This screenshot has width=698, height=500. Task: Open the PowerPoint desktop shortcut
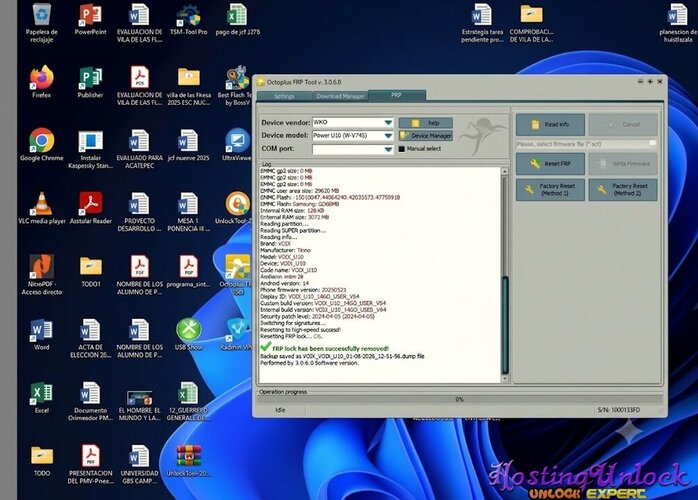click(x=90, y=19)
